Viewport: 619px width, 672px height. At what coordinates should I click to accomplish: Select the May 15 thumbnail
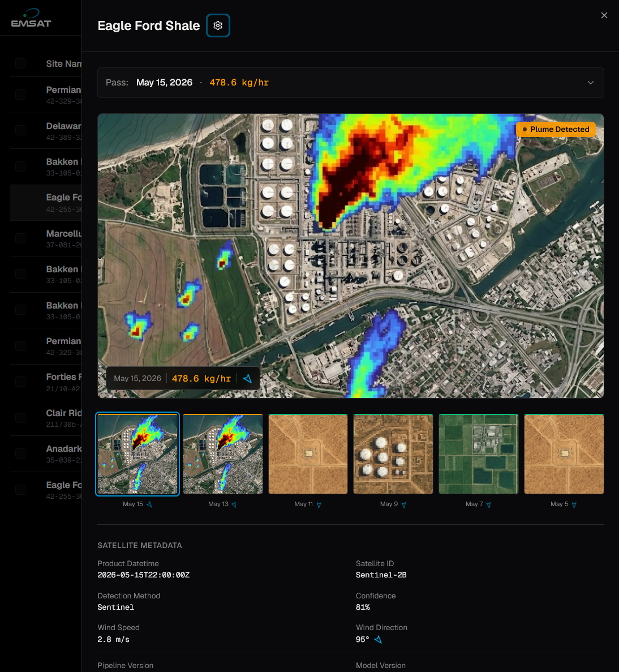point(137,454)
